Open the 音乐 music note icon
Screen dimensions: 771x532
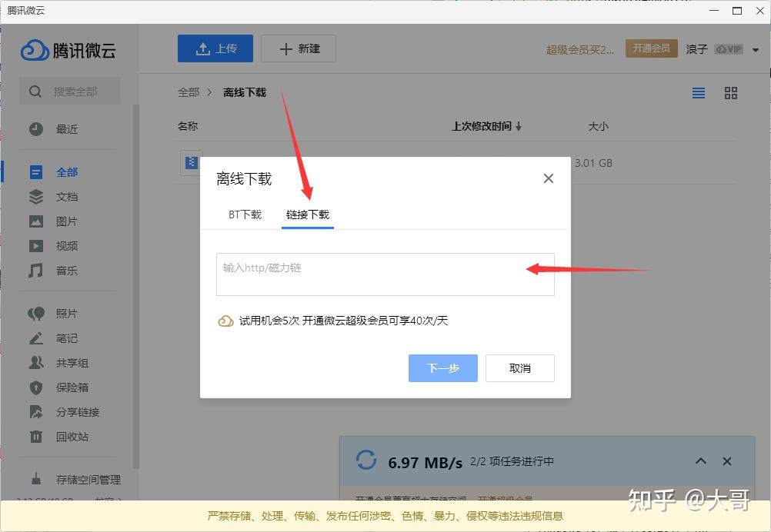point(36,271)
